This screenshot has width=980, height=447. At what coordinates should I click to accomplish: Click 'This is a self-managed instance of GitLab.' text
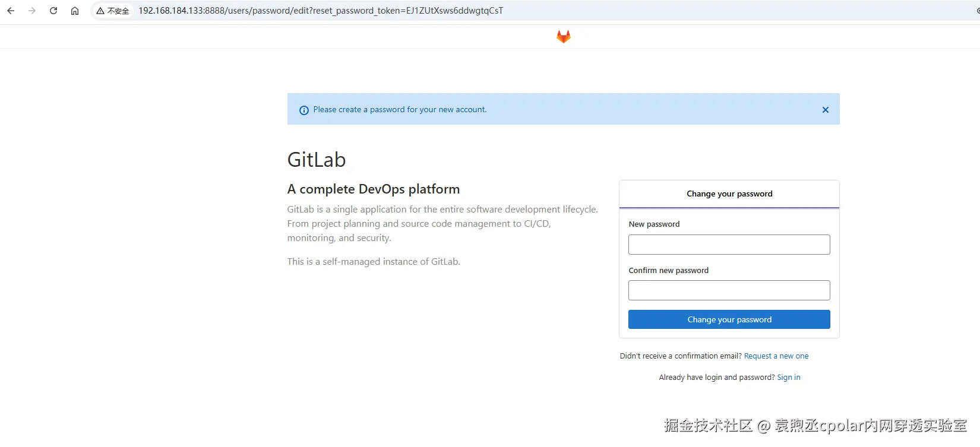374,262
